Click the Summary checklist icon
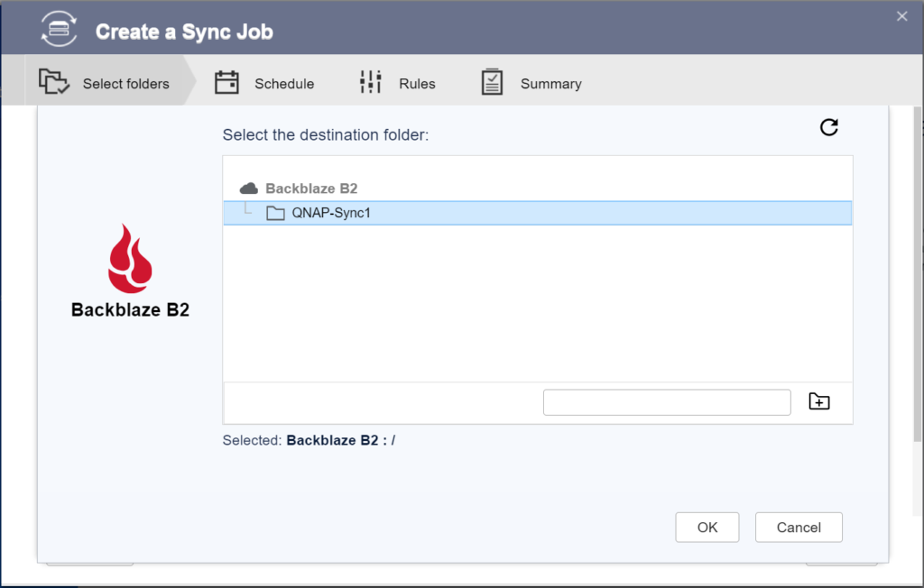Screen dimensions: 924x588 click(492, 82)
